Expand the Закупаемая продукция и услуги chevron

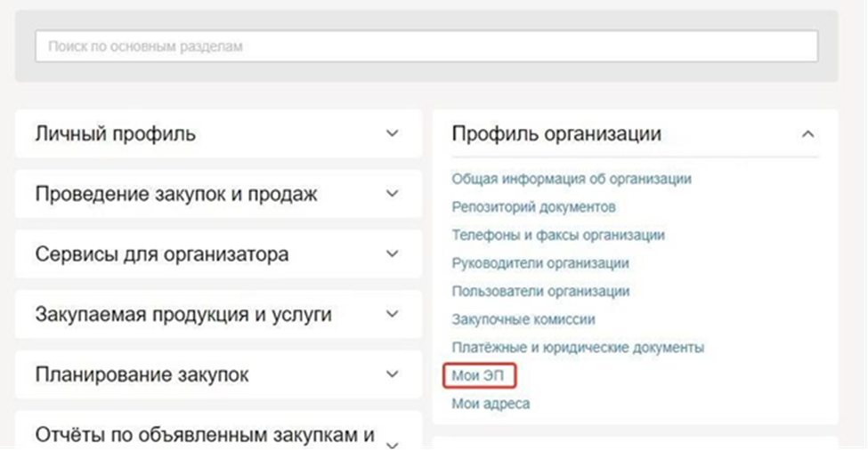pyautogui.click(x=393, y=314)
